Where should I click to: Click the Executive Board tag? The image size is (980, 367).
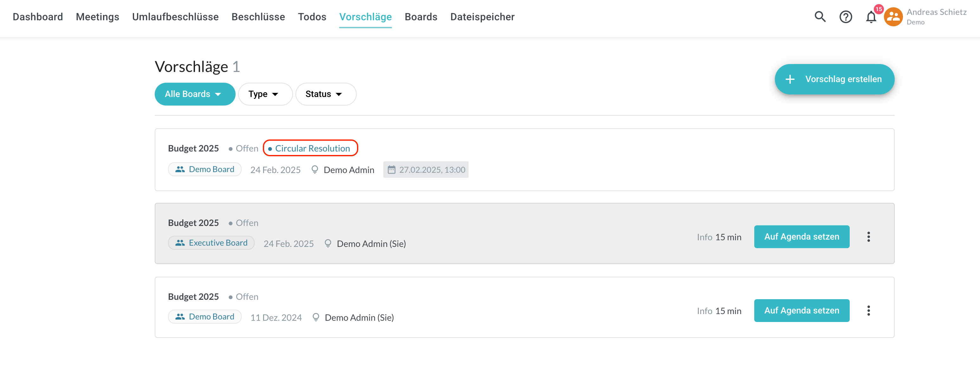point(211,243)
